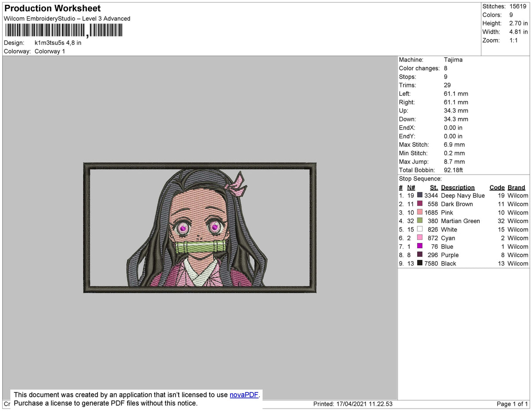Image resolution: width=532 pixels, height=411 pixels.
Task: Click the Blue thread swatch
Action: pyautogui.click(x=421, y=247)
